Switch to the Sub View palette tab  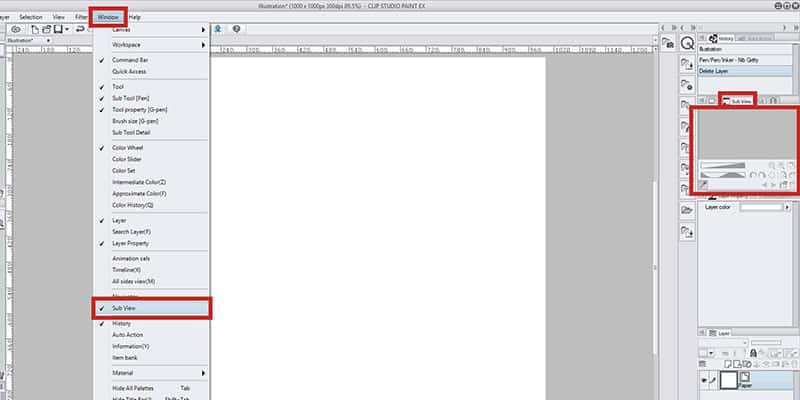coord(738,101)
